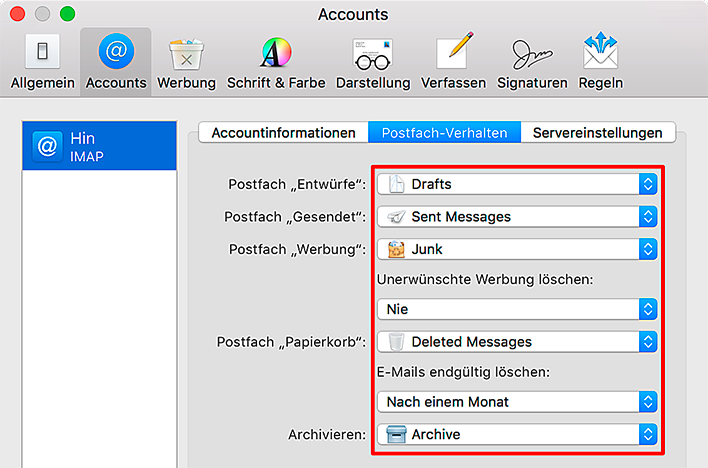708x468 pixels.
Task: Select the Hin IMAP account
Action: point(99,146)
